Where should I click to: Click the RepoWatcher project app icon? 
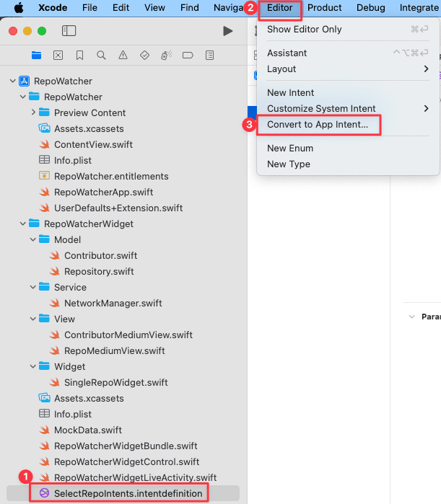tap(25, 81)
